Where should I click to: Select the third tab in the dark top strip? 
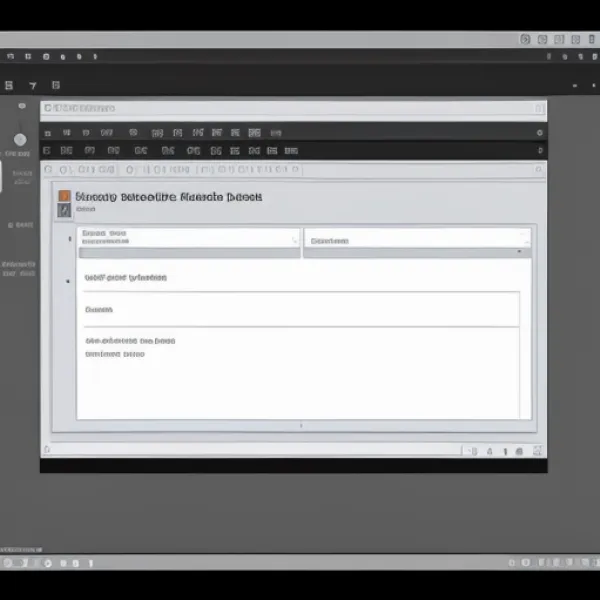(56, 86)
